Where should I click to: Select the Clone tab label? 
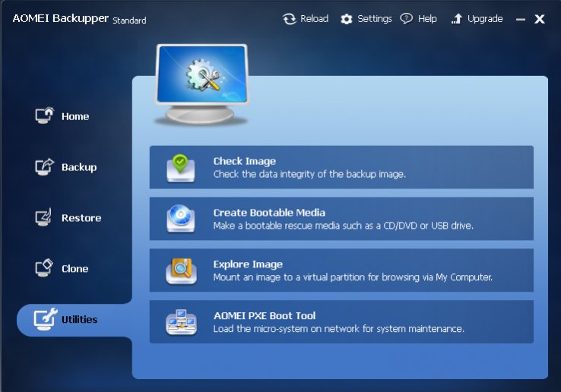tap(75, 269)
